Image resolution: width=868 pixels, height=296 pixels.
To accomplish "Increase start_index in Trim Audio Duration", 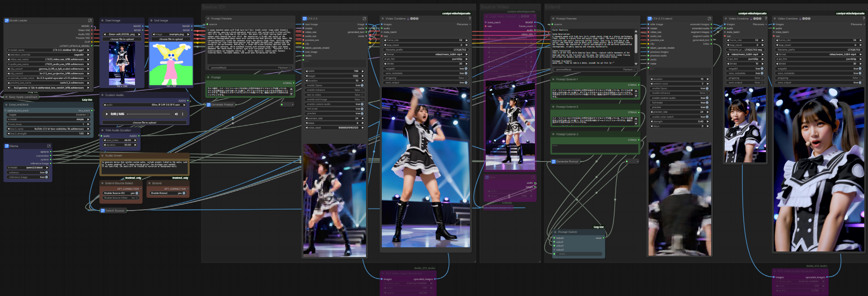I will pos(135,140).
